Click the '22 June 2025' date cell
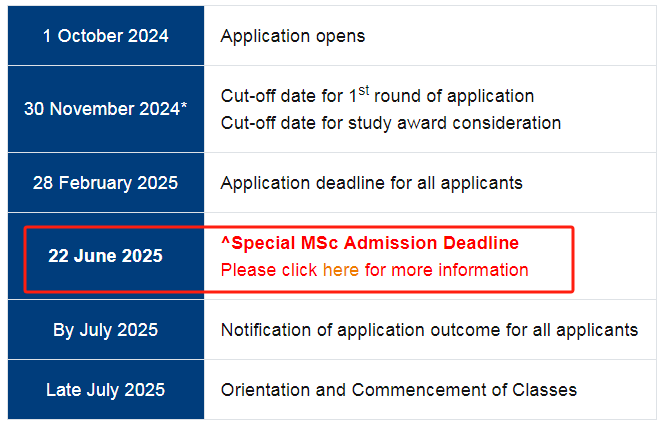Image resolution: width=657 pixels, height=423 pixels. pyautogui.click(x=106, y=256)
